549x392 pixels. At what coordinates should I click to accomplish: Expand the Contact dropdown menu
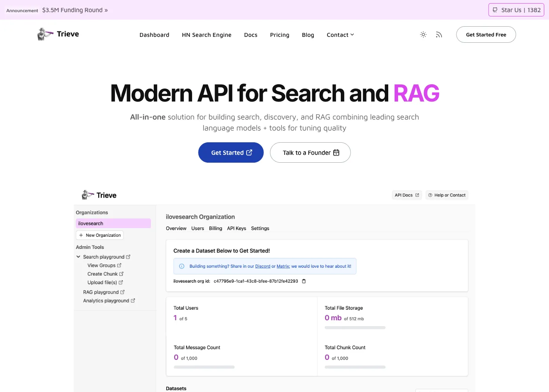(x=340, y=35)
